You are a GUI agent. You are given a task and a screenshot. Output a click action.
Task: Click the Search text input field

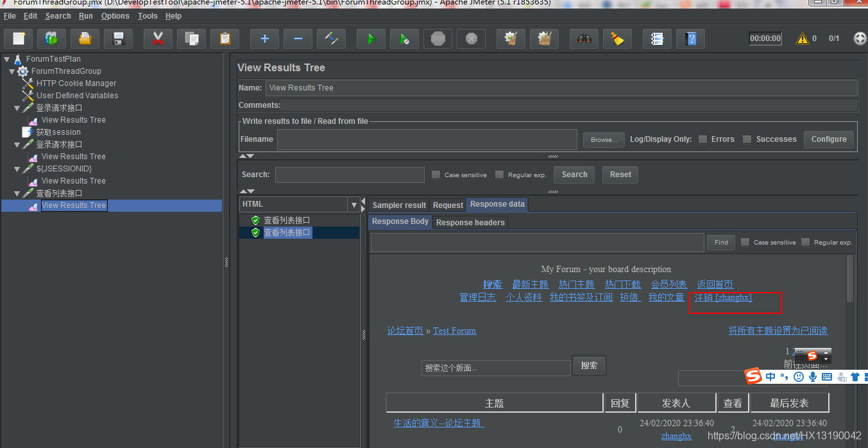click(x=350, y=175)
